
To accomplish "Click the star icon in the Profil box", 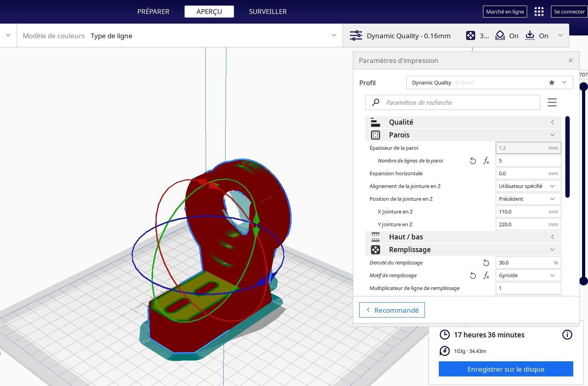I will point(551,82).
